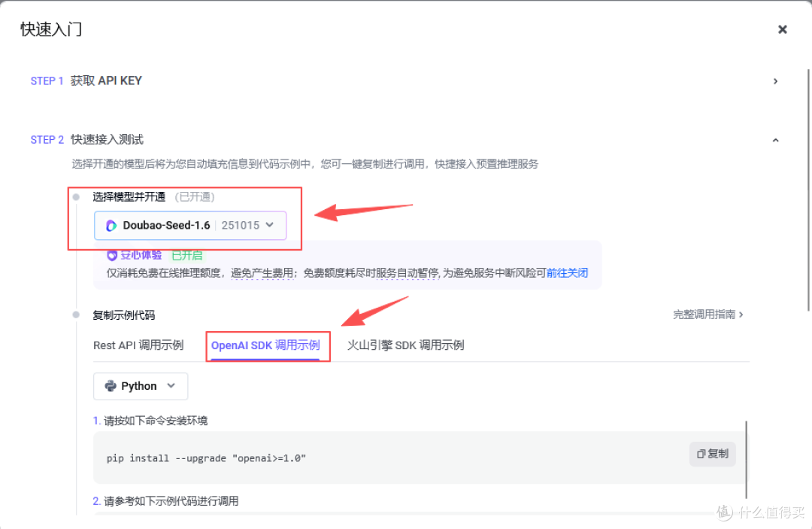812x529 pixels.
Task: Switch to 火山引擎 SDK 调用示例 tab
Action: pos(405,345)
